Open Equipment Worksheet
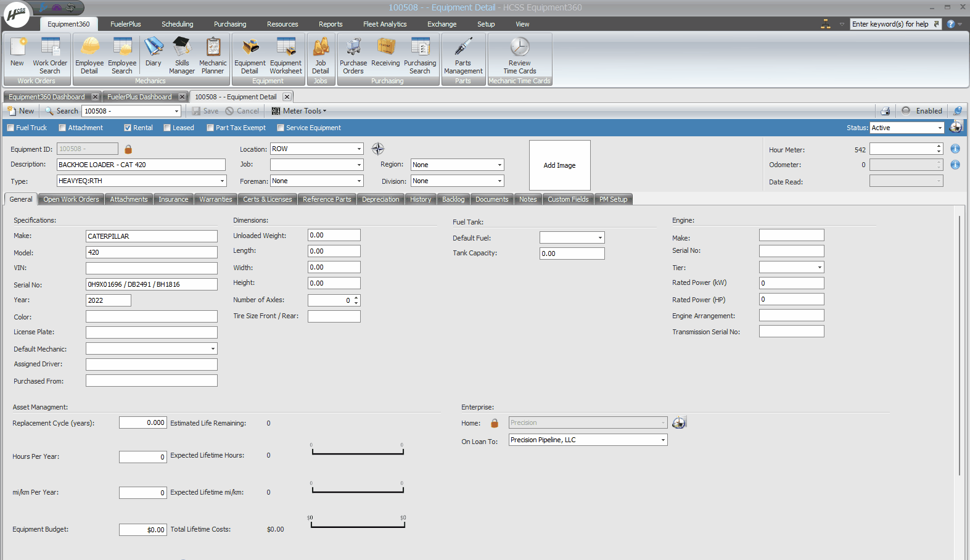Viewport: 970px width, 560px height. pyautogui.click(x=286, y=55)
